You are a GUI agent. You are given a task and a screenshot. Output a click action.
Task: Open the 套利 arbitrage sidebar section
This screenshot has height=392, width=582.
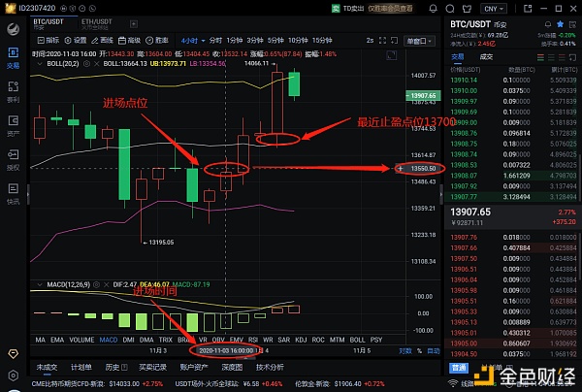point(13,92)
